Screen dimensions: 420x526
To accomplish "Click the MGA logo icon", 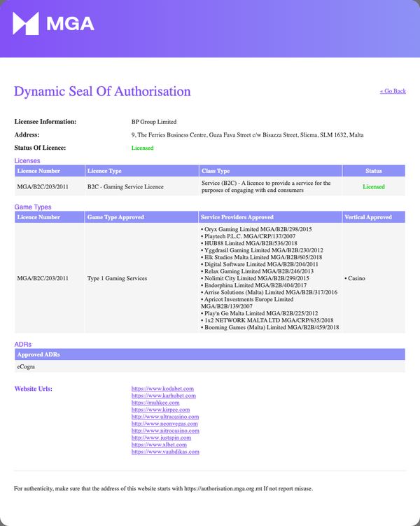I will 26,24.
